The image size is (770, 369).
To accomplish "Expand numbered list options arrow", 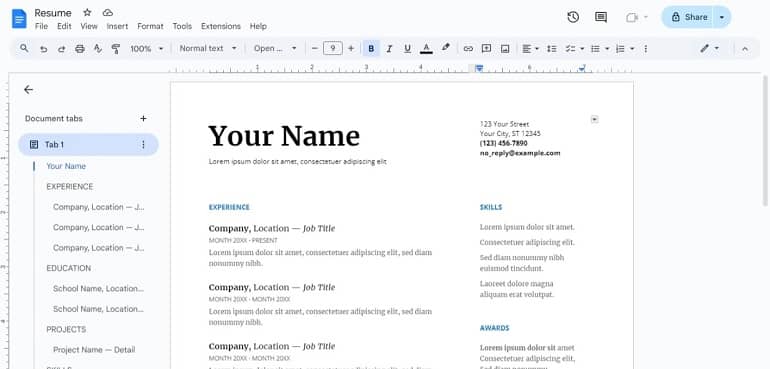I will pyautogui.click(x=632, y=49).
